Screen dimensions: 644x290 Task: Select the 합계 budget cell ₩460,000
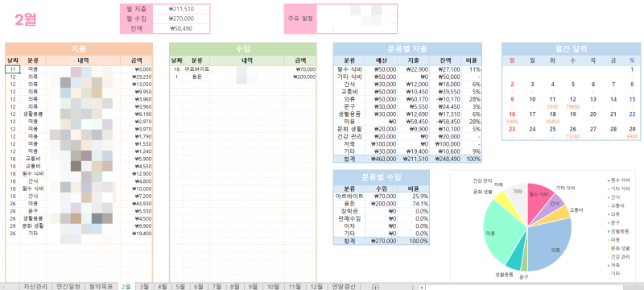(381, 159)
